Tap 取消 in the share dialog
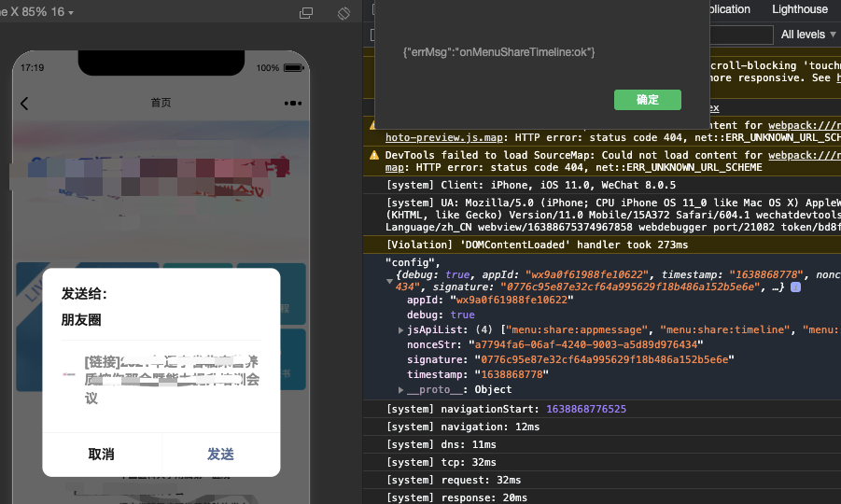 [x=102, y=455]
